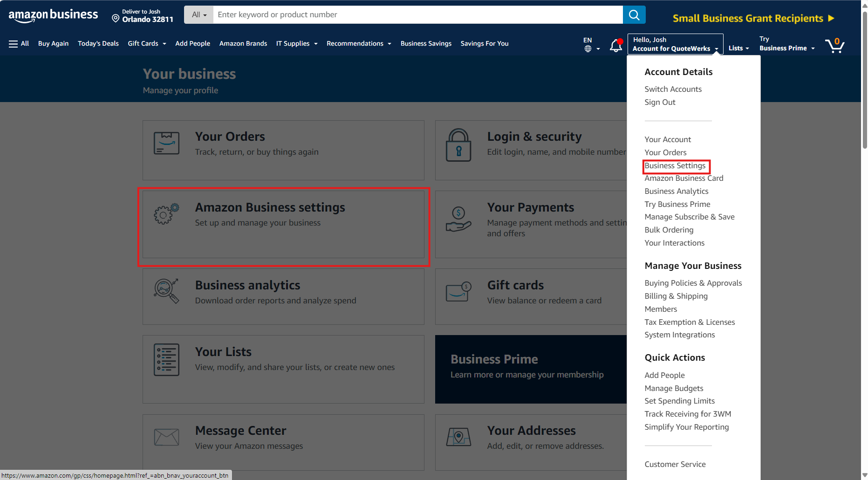The height and width of the screenshot is (480, 868).
Task: Open Business Settings in the flyout
Action: click(x=675, y=165)
